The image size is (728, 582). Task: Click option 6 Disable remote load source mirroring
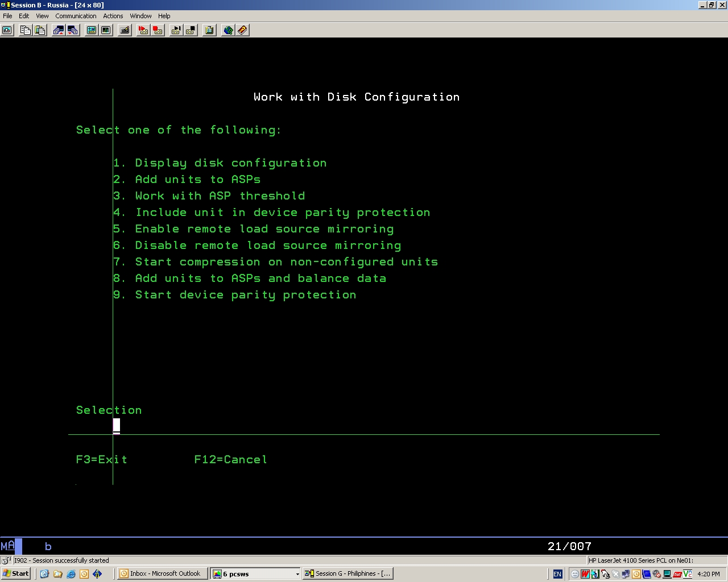(257, 246)
